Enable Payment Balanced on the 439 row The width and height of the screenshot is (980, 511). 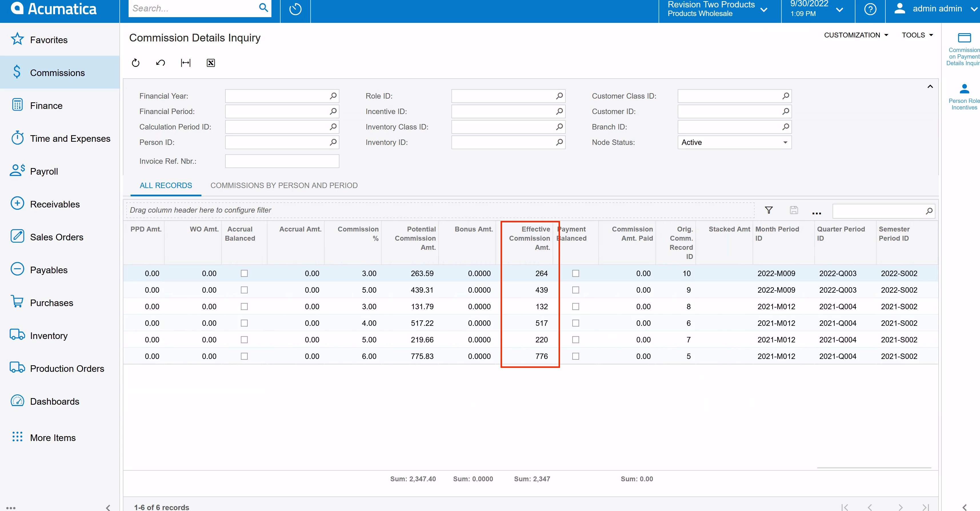coord(576,290)
